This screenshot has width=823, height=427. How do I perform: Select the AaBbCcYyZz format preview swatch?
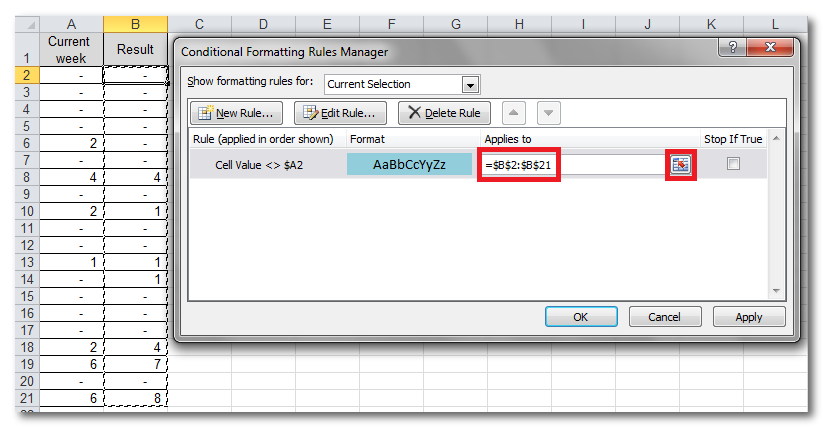click(408, 164)
